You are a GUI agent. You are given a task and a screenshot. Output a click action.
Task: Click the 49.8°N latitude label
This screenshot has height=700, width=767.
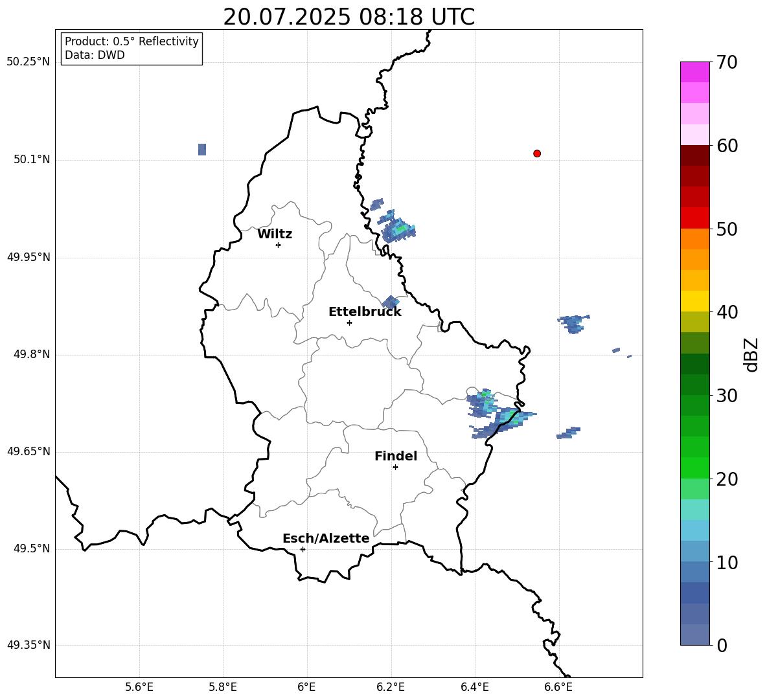(x=32, y=354)
